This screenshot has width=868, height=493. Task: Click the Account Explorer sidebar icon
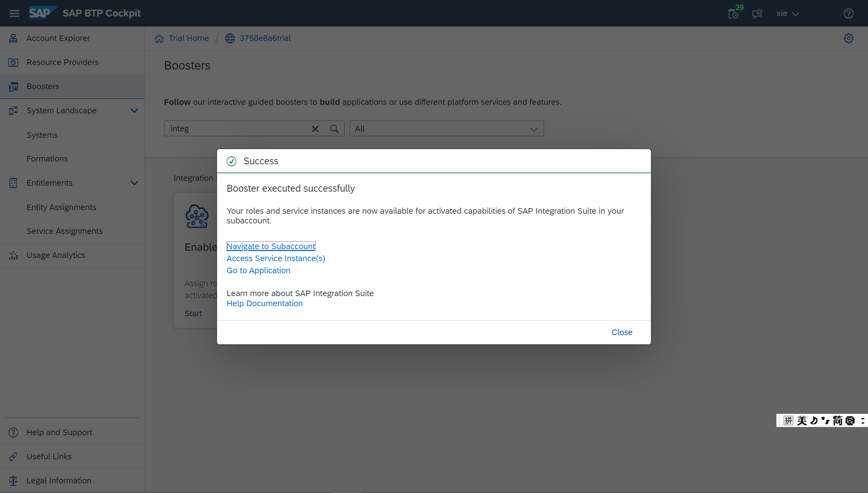coord(13,39)
